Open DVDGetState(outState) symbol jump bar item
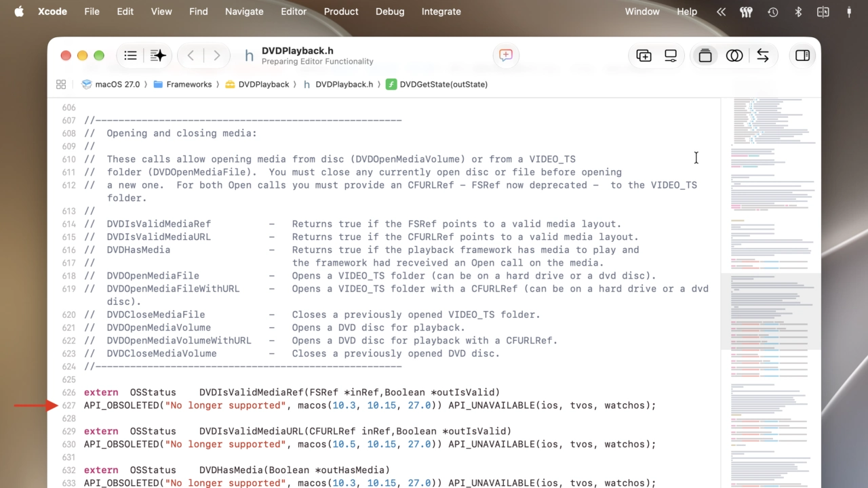Viewport: 868px width, 488px height. tap(443, 84)
